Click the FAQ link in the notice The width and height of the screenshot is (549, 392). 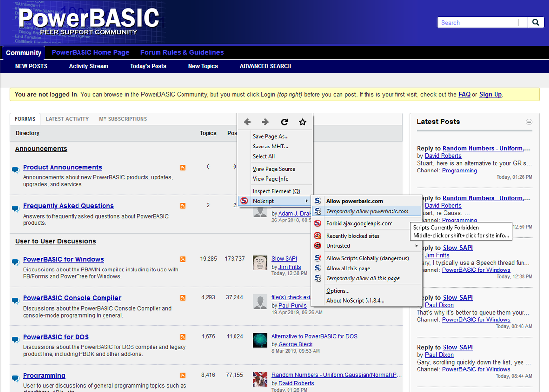(x=464, y=94)
